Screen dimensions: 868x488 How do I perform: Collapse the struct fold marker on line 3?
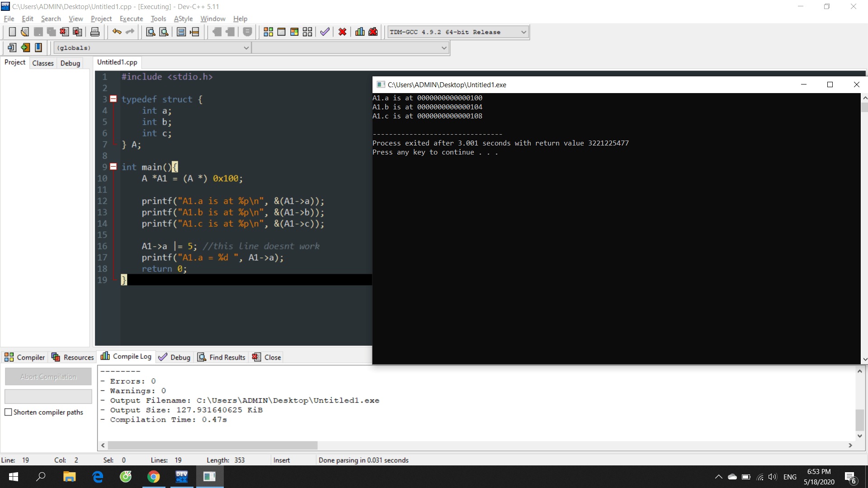(x=113, y=99)
